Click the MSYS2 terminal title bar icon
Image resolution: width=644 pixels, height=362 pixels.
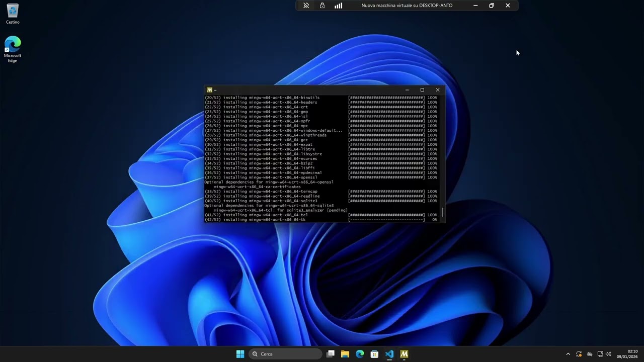[209, 90]
